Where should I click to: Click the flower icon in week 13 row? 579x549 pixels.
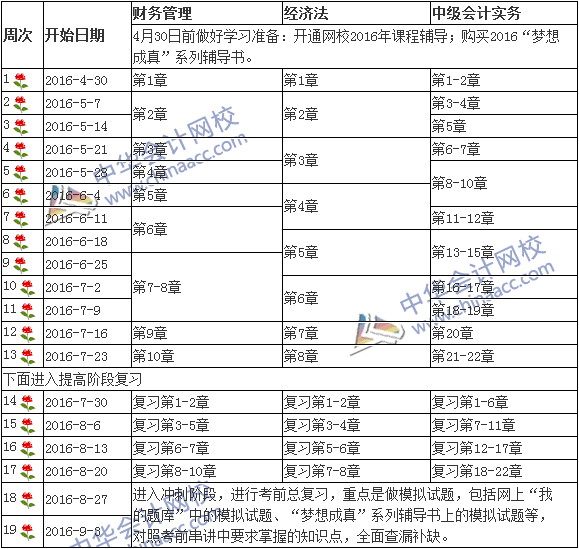[27, 357]
